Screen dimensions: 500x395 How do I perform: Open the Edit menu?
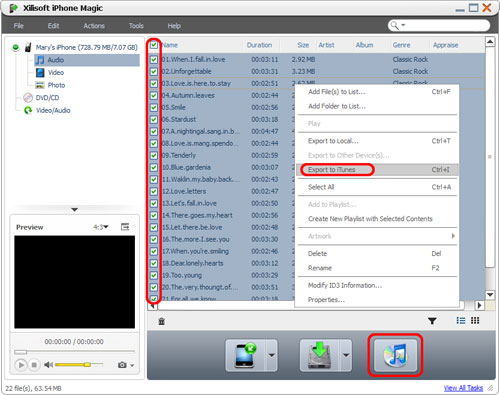tap(53, 26)
